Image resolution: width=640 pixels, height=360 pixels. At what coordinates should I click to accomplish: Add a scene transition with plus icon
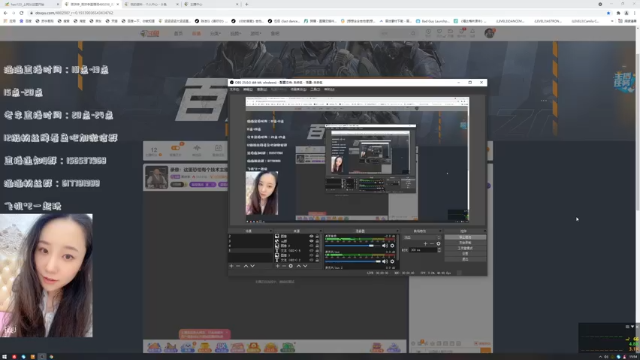[425, 244]
